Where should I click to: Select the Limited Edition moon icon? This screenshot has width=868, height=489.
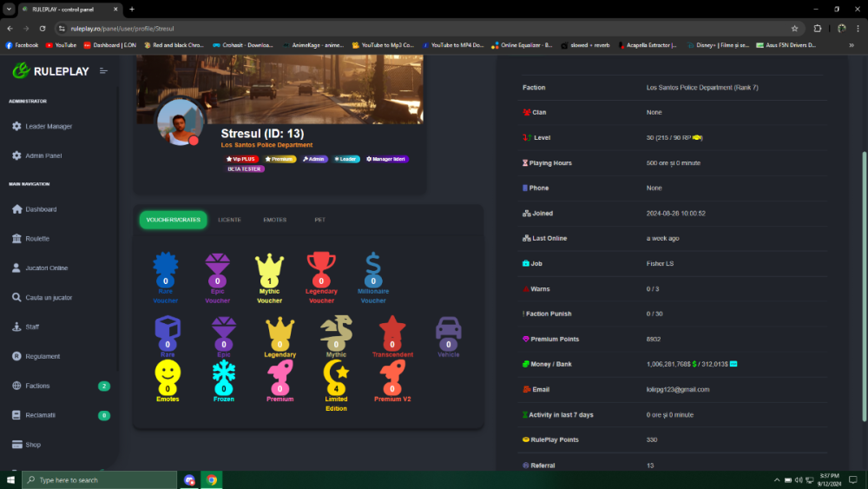[336, 375]
